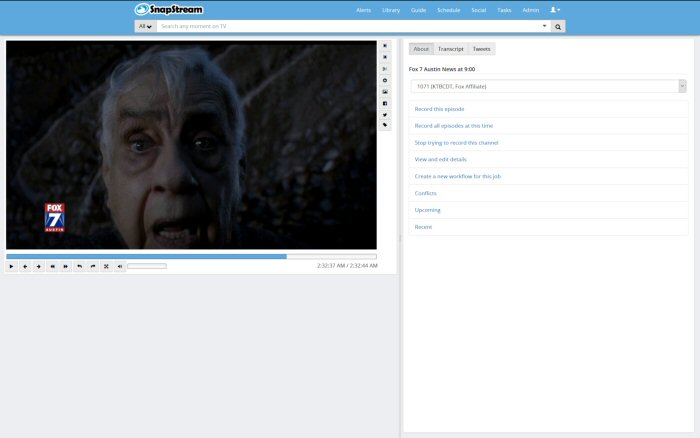The width and height of the screenshot is (700, 438).
Task: Select the About tab
Action: [421, 49]
